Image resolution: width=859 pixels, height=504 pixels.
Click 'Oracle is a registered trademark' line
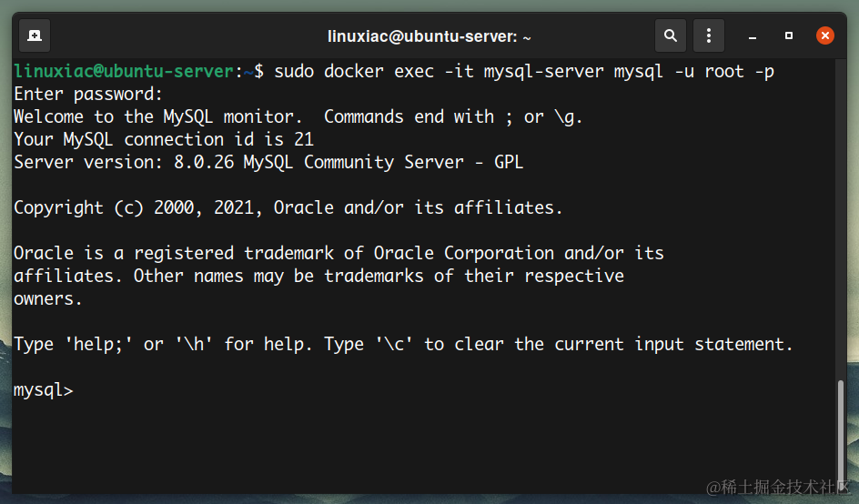click(x=339, y=253)
